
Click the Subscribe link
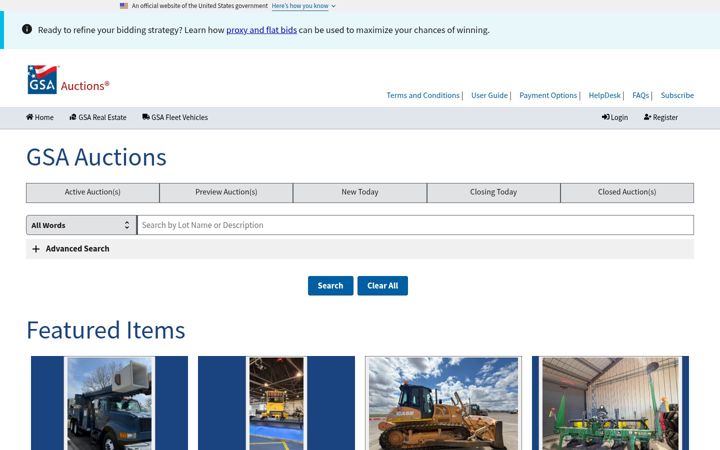pos(677,96)
